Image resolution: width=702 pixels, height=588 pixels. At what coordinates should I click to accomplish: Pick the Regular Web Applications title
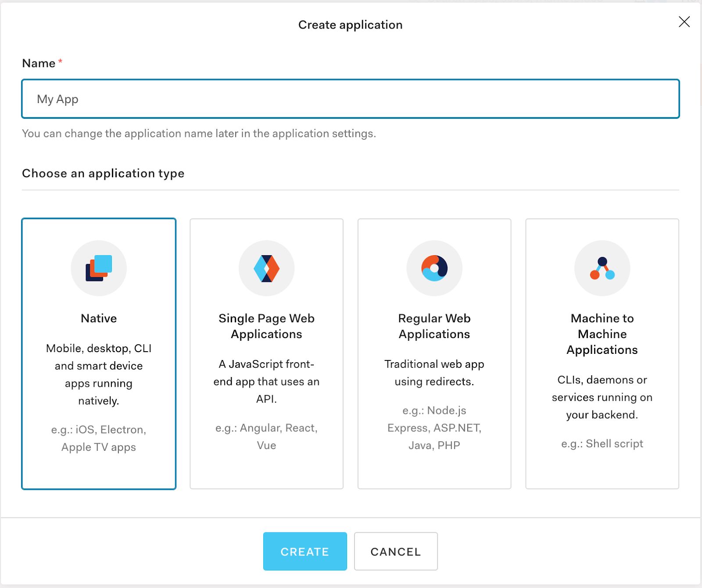click(434, 326)
